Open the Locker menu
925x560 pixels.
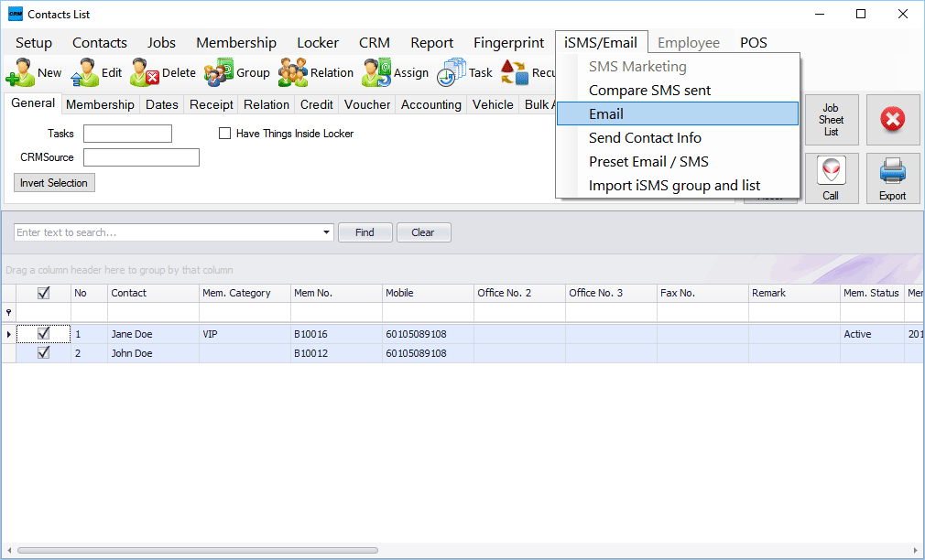click(x=318, y=42)
